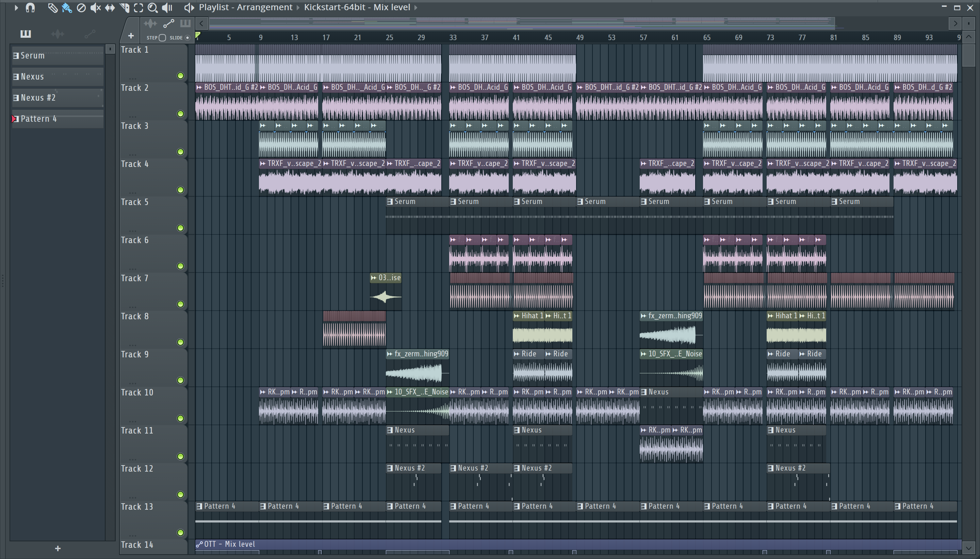Show automation clips in the picker panel
Image resolution: width=980 pixels, height=559 pixels.
pyautogui.click(x=90, y=34)
